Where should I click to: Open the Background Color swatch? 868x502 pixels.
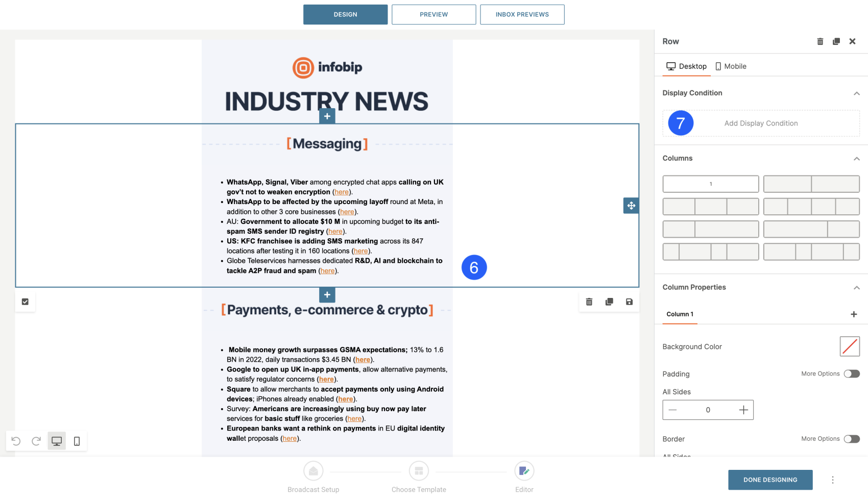(850, 346)
